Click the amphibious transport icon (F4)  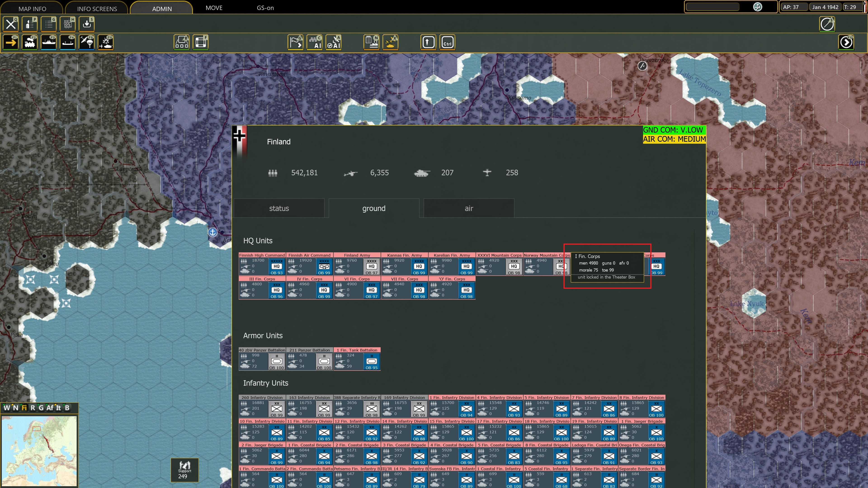67,42
